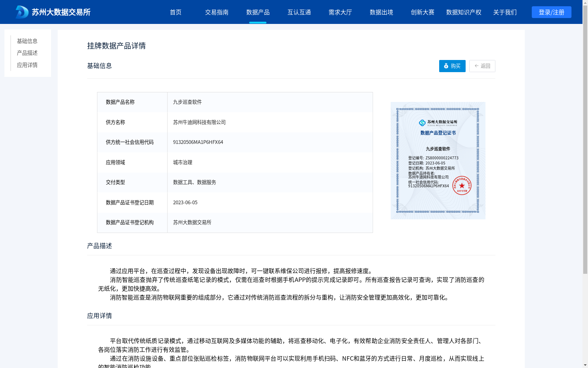Select registration date 2023-06-05 in table
Image resolution: width=588 pixels, height=368 pixels.
pyautogui.click(x=185, y=202)
